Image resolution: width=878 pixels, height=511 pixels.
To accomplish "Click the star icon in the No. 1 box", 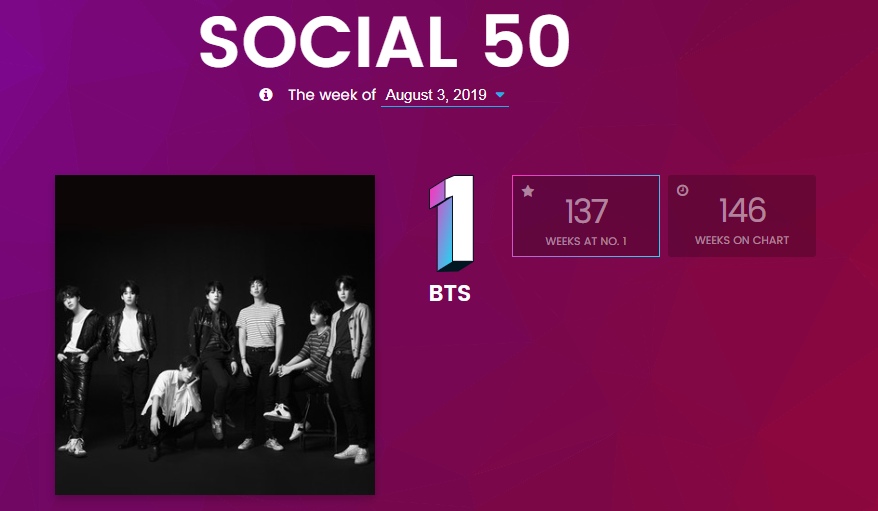I will (x=528, y=191).
